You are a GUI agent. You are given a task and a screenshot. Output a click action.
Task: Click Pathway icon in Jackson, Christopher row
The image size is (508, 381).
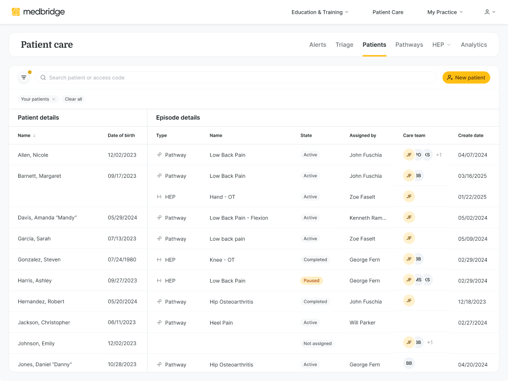(x=159, y=322)
